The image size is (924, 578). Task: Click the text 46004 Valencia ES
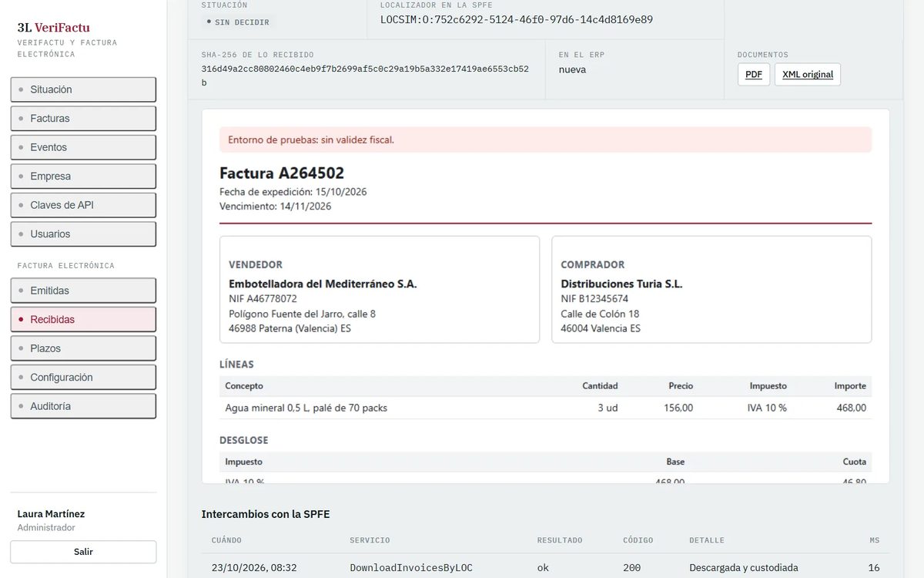601,328
